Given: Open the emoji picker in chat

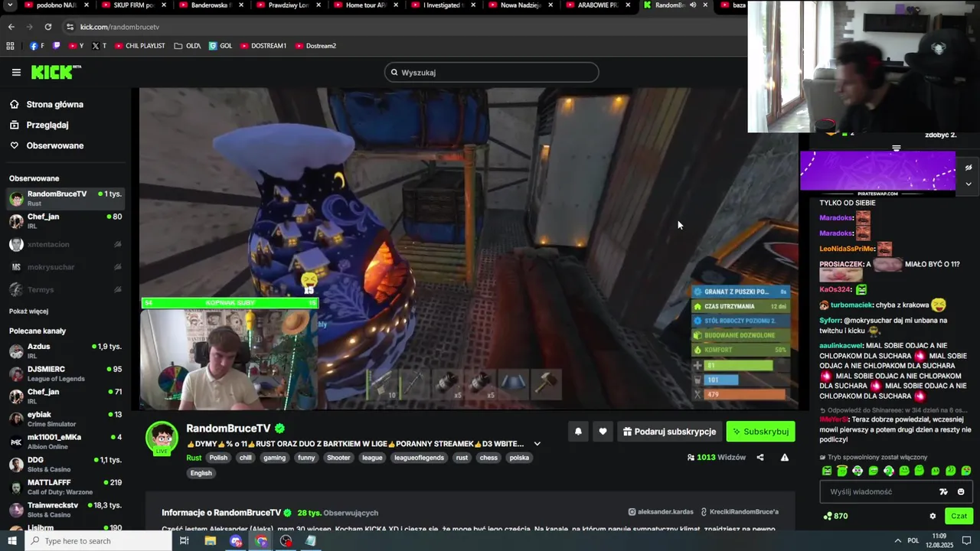Looking at the screenshot, I should coord(961,492).
